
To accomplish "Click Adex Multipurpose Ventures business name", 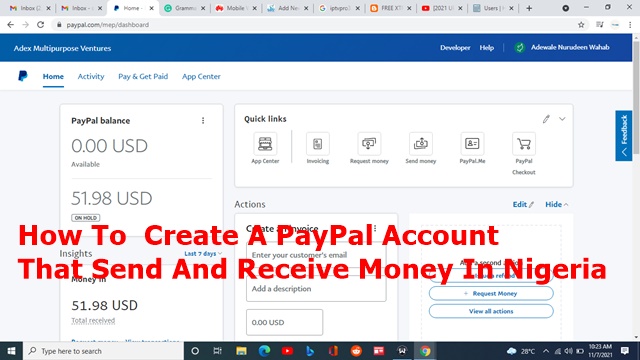I will pyautogui.click(x=62, y=48).
